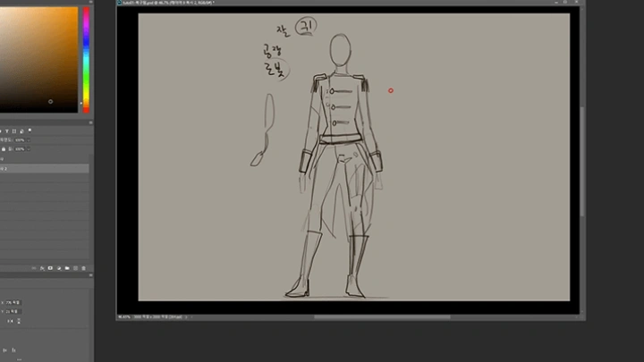Open the color panel menu icon

point(90,2)
